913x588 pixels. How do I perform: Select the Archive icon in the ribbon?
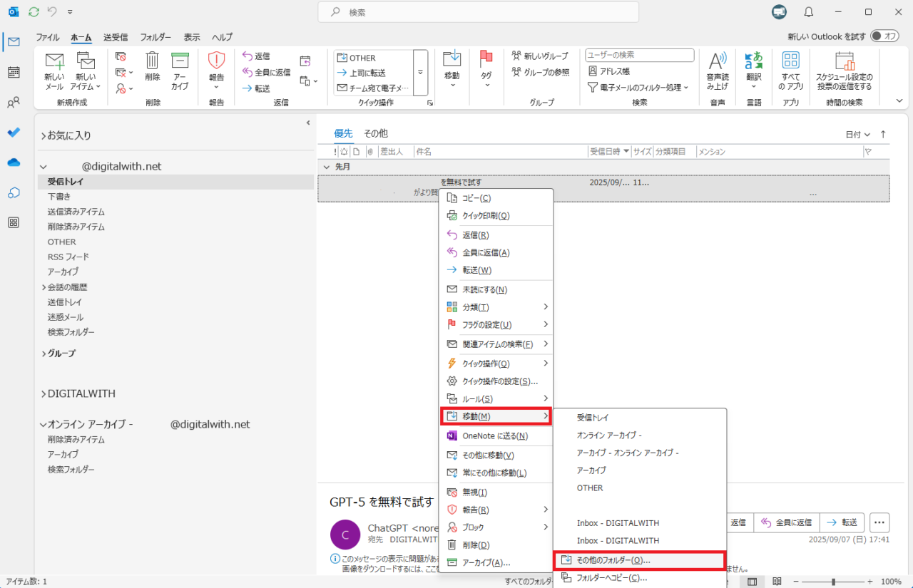pyautogui.click(x=180, y=69)
